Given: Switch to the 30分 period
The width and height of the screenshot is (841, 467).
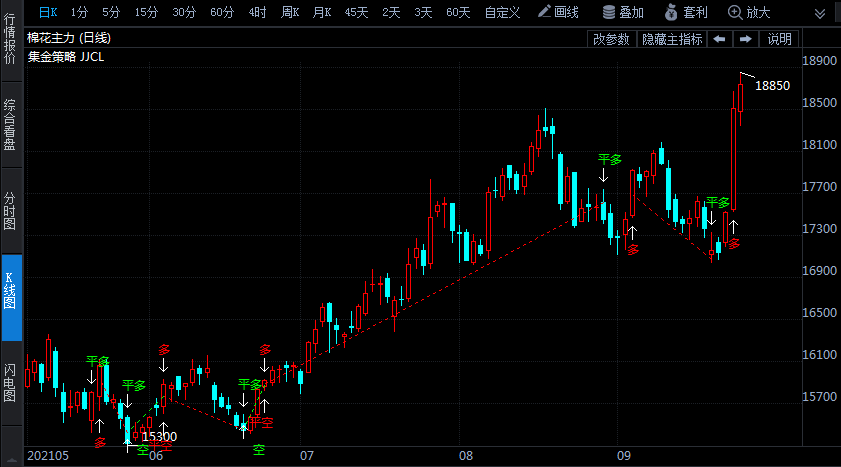Looking at the screenshot, I should coord(184,12).
